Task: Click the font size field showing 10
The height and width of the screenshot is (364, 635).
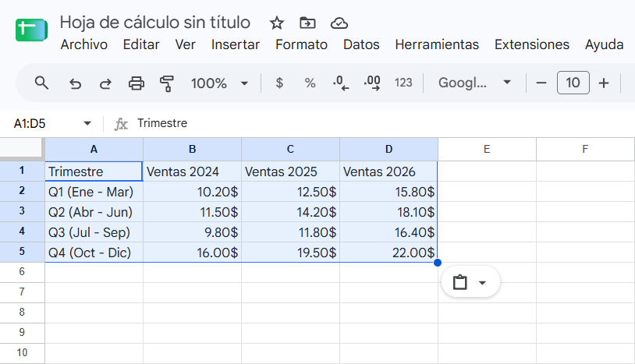Action: click(573, 83)
